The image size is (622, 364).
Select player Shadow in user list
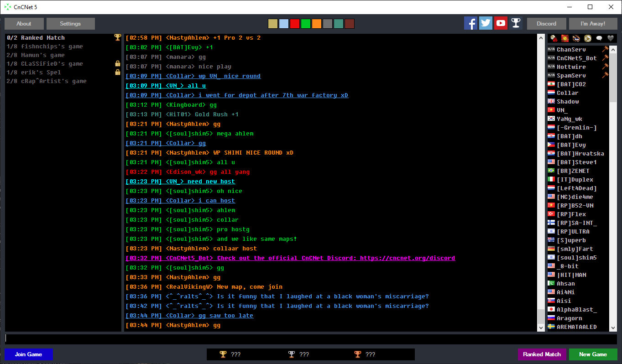click(x=578, y=101)
